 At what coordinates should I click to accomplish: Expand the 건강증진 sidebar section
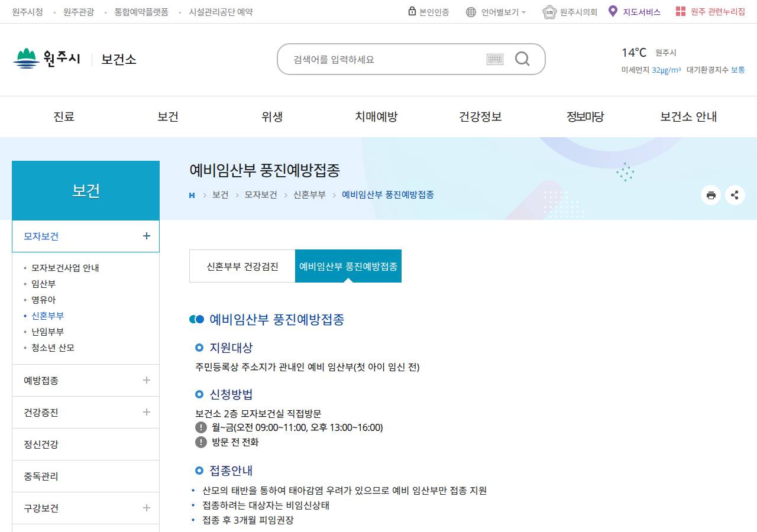(147, 412)
